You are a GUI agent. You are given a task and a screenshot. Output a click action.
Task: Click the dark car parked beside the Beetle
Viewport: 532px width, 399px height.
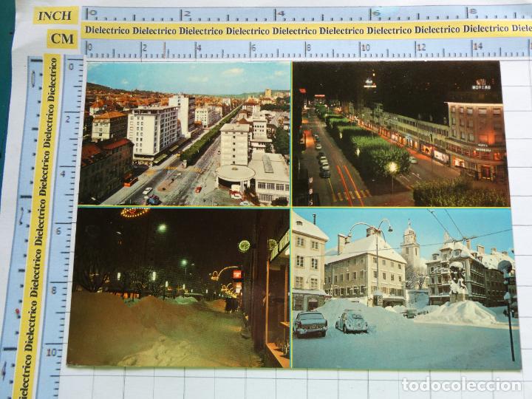[310, 324]
